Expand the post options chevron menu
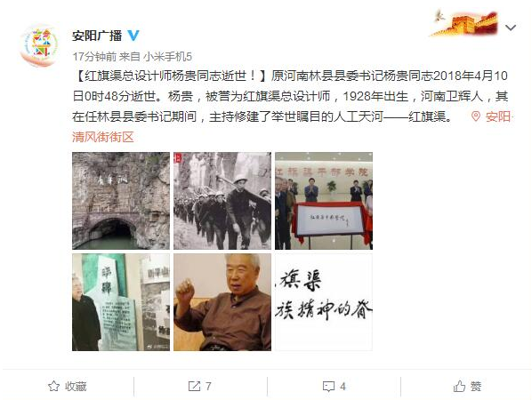 coord(511,28)
